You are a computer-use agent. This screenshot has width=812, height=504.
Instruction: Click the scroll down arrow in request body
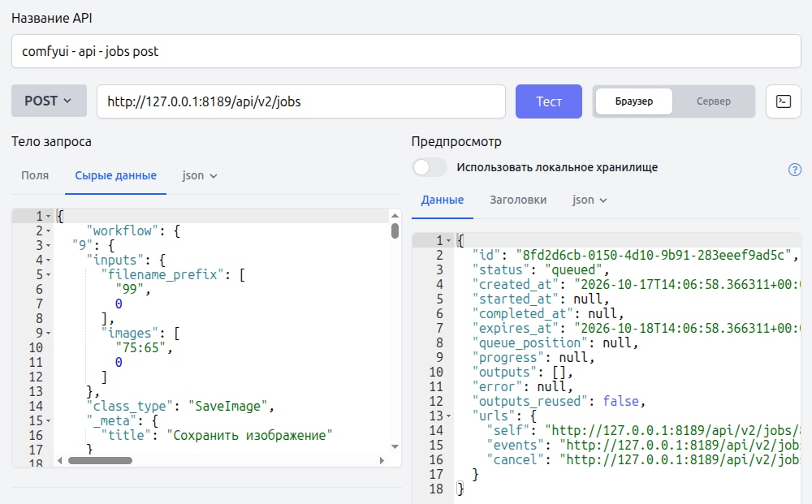395,446
